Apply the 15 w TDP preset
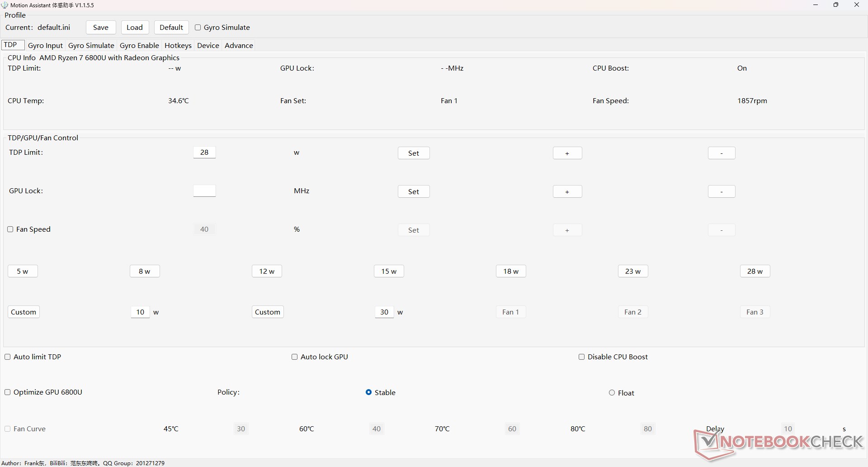Viewport: 868px width, 467px height. click(x=389, y=272)
